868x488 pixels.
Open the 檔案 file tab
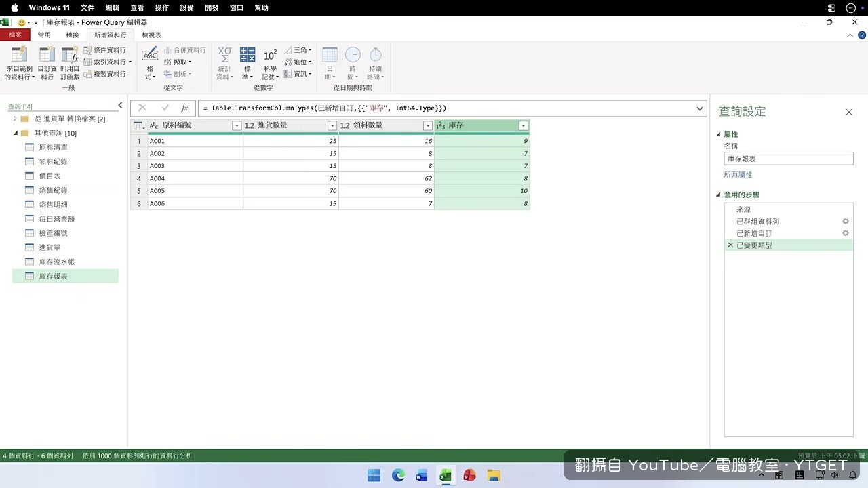(15, 35)
